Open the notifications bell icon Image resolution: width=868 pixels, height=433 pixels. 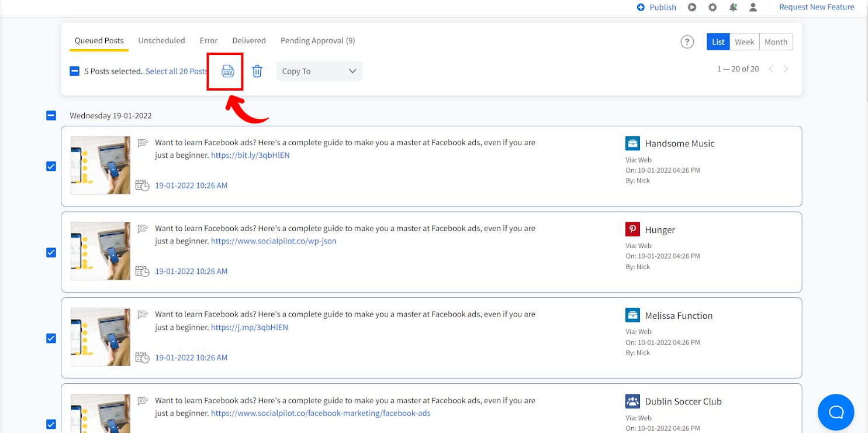coord(733,8)
